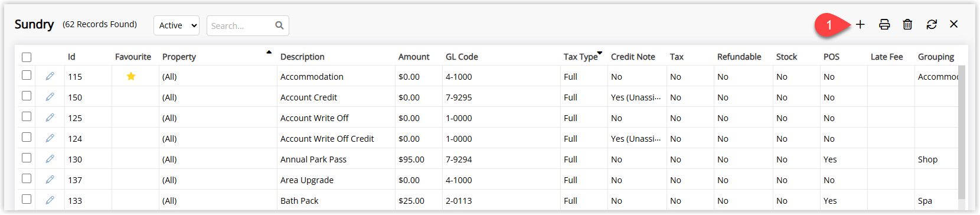Tick checkbox for Bath Pack row
The height and width of the screenshot is (215, 980).
tap(27, 199)
